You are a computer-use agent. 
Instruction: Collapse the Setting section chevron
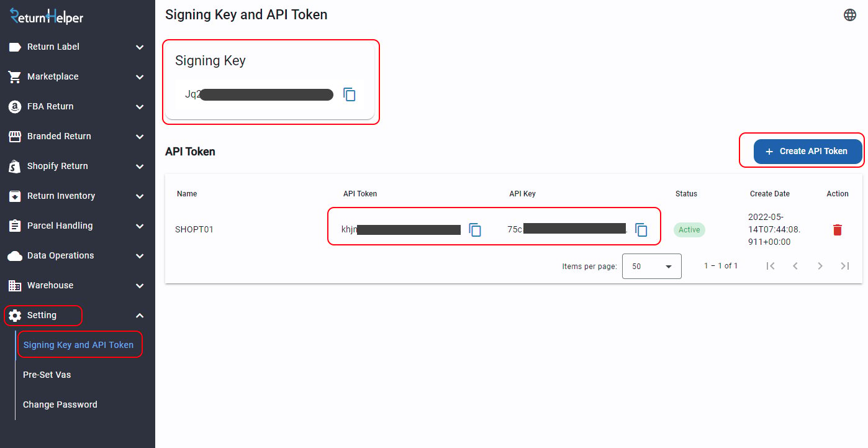point(140,316)
